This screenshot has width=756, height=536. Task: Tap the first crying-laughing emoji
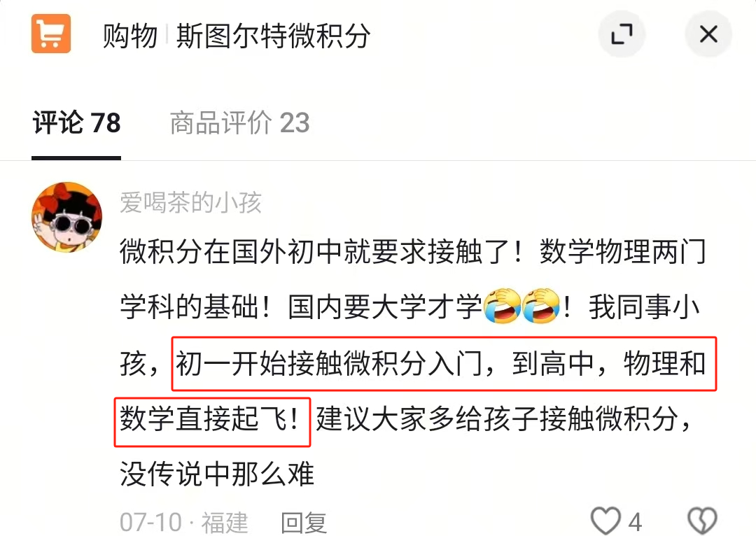coord(503,306)
